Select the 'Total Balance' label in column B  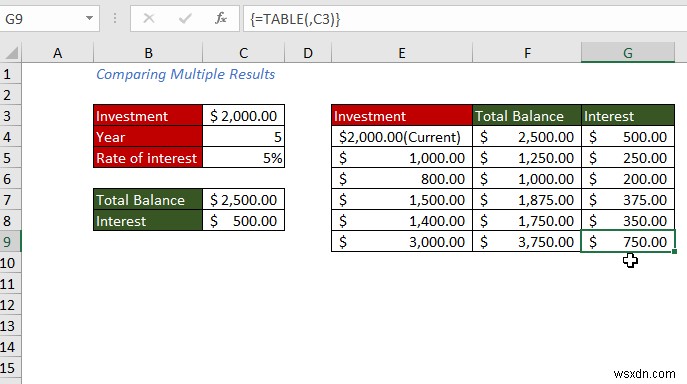pyautogui.click(x=148, y=200)
